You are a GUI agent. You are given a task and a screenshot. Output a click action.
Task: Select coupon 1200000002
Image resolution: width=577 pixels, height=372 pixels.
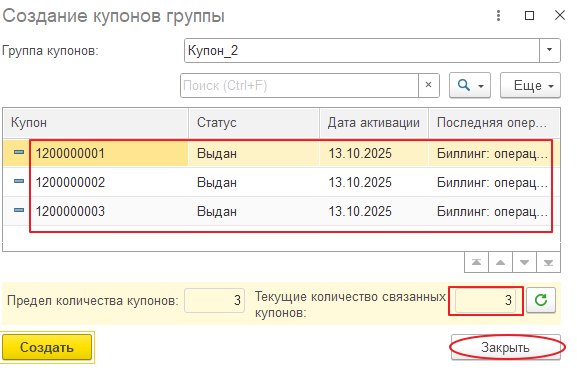tap(70, 183)
